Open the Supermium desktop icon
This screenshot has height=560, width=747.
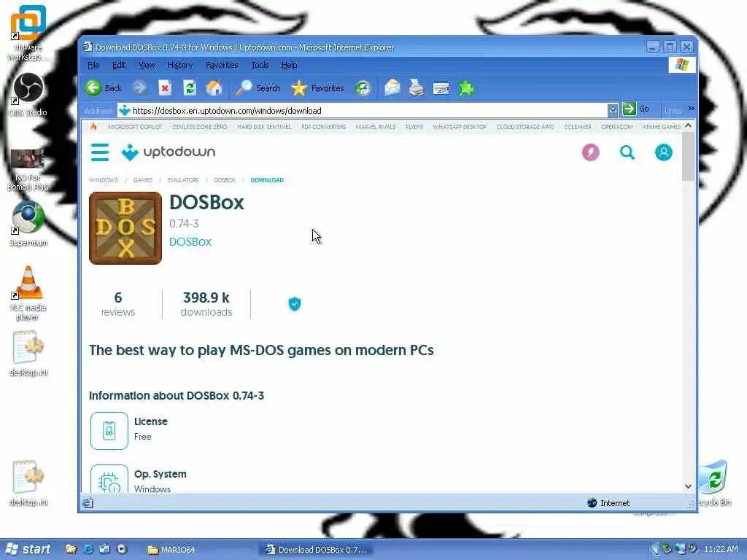pos(28,224)
